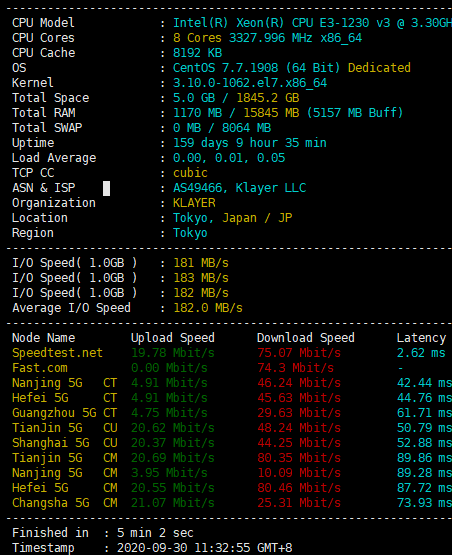The width and height of the screenshot is (452, 555).
Task: Click the Download Speed column header
Action: (x=305, y=338)
